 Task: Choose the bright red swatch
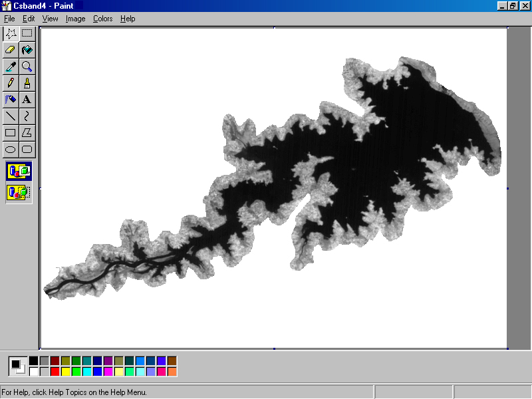55,372
